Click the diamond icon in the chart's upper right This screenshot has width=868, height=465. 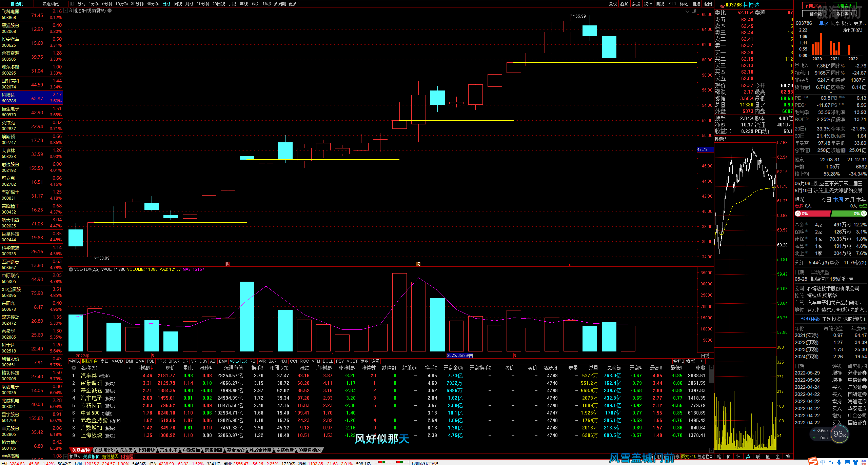pos(687,11)
